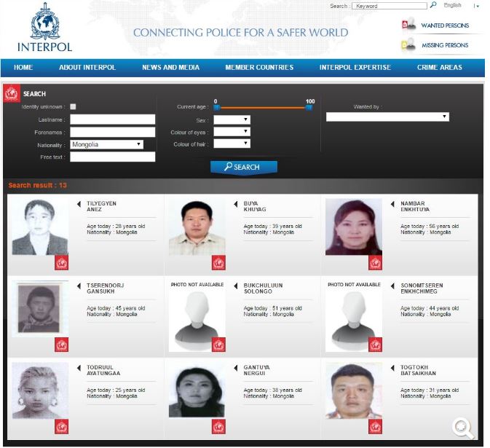
Task: Click the maximum age slider handle at 100
Action: [309, 108]
